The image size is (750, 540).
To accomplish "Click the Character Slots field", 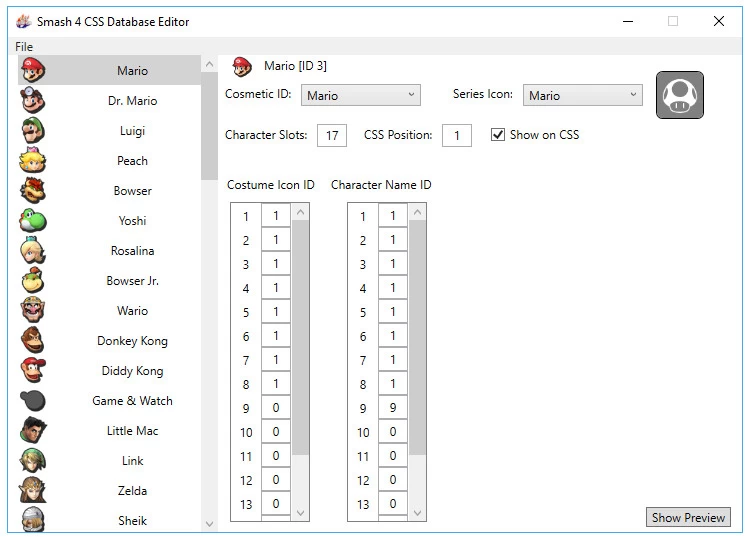I will click(x=332, y=135).
